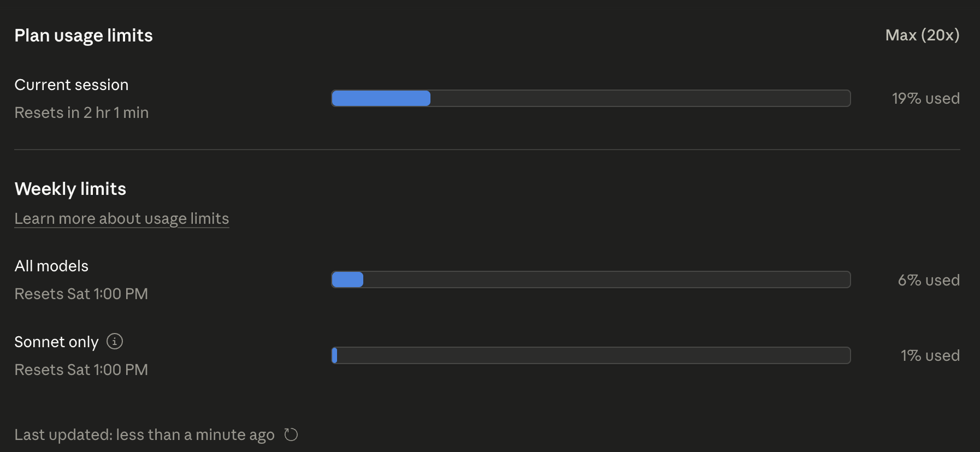Click the Current session label
980x452 pixels.
click(x=72, y=85)
